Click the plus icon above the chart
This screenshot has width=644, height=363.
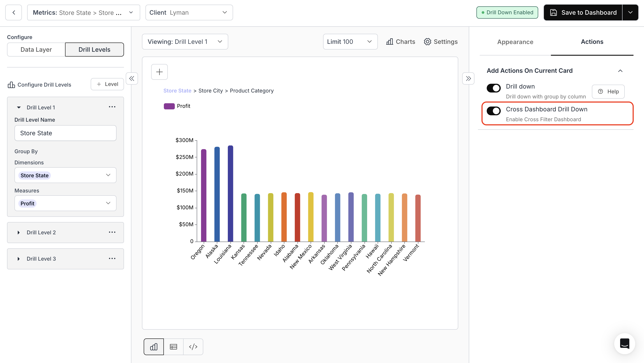[159, 72]
